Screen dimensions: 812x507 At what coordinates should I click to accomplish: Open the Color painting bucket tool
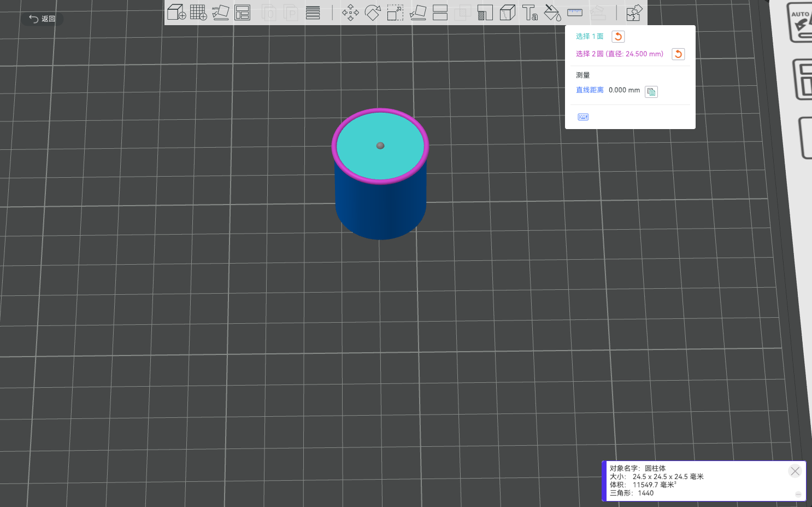552,13
